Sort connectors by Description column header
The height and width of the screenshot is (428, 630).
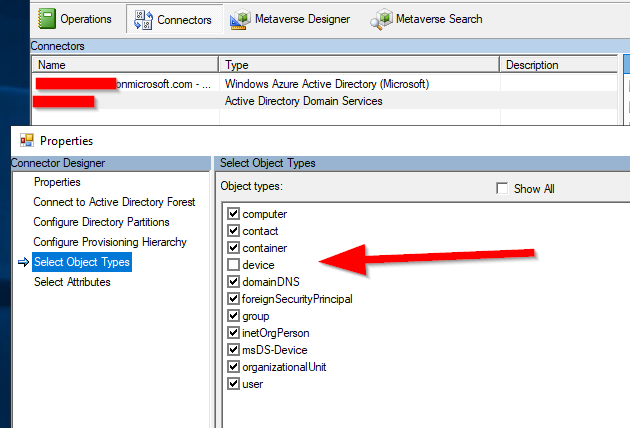[558, 65]
